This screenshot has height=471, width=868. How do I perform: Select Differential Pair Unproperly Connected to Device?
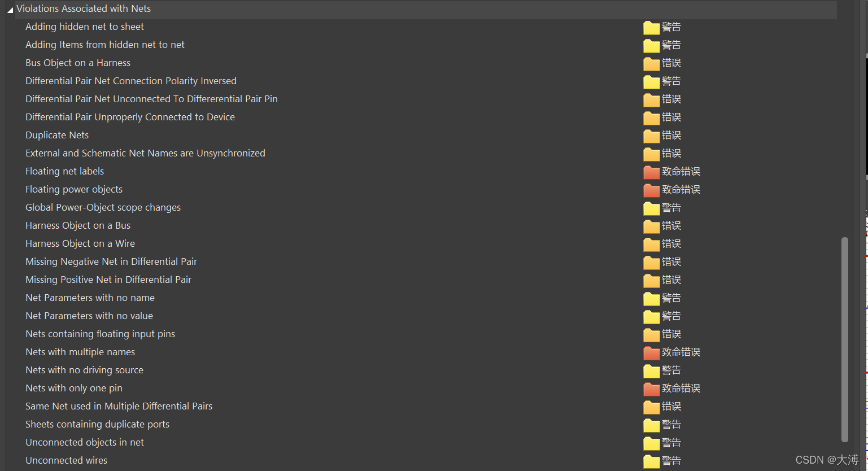click(x=130, y=117)
